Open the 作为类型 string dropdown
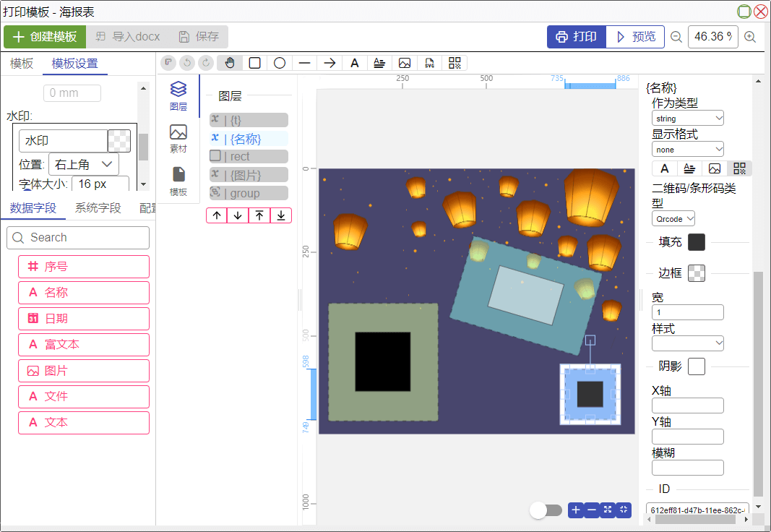Image resolution: width=771 pixels, height=532 pixels. [687, 118]
